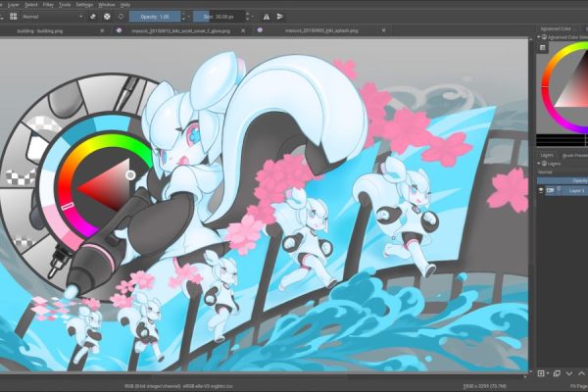This screenshot has height=392, width=588.
Task: Add a new layer in Layers panel
Action: pyautogui.click(x=543, y=373)
